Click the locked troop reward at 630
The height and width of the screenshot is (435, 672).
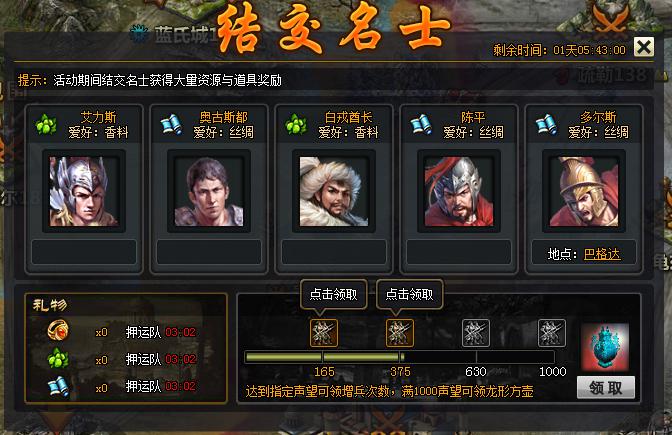(476, 333)
